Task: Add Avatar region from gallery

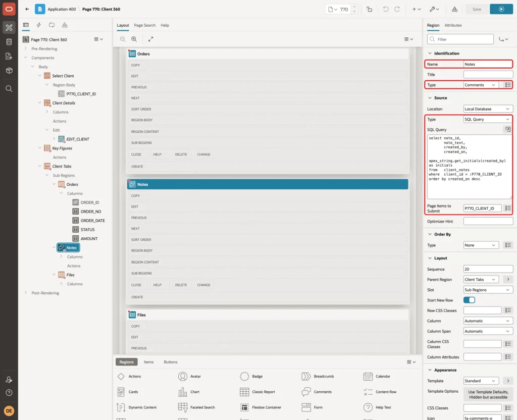Action: tap(190, 376)
